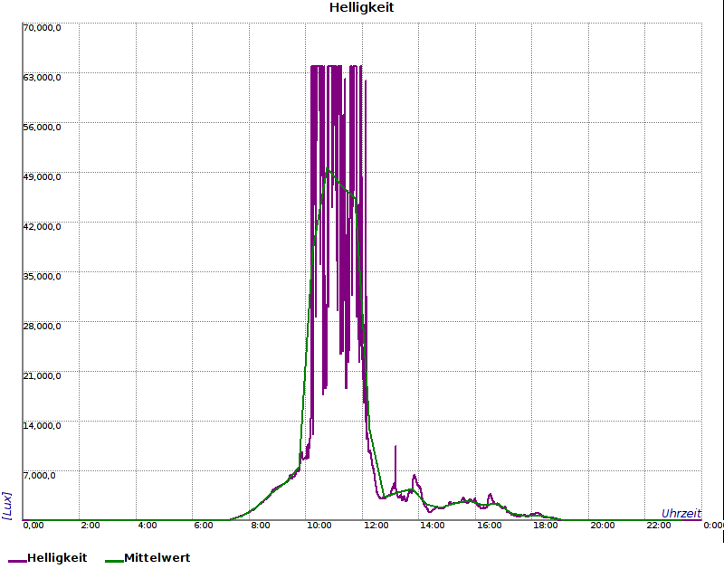Click the 49,000,0 y-axis value
This screenshot has width=724, height=588.
pyautogui.click(x=42, y=177)
